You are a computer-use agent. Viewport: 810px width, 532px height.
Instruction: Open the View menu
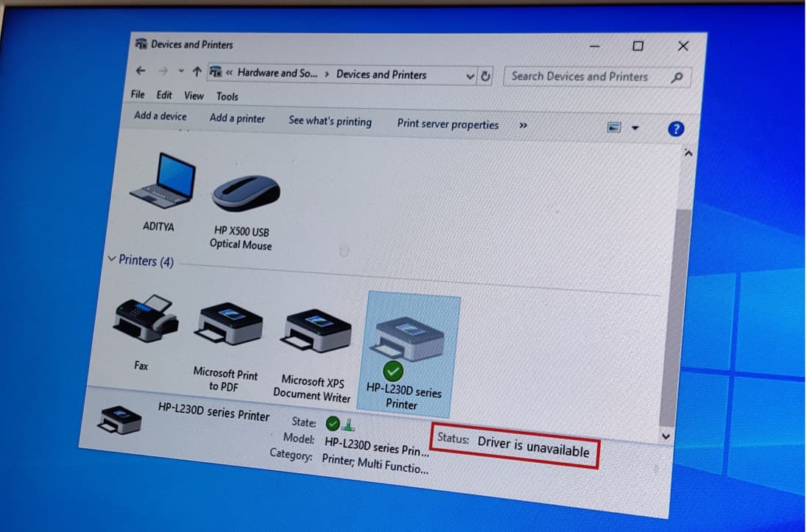(x=194, y=95)
